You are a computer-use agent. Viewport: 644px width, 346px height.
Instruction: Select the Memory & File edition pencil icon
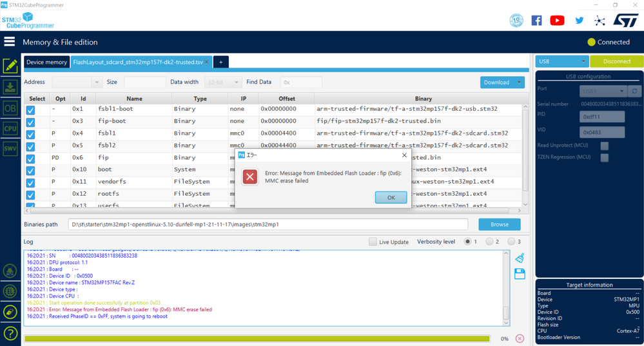10,66
